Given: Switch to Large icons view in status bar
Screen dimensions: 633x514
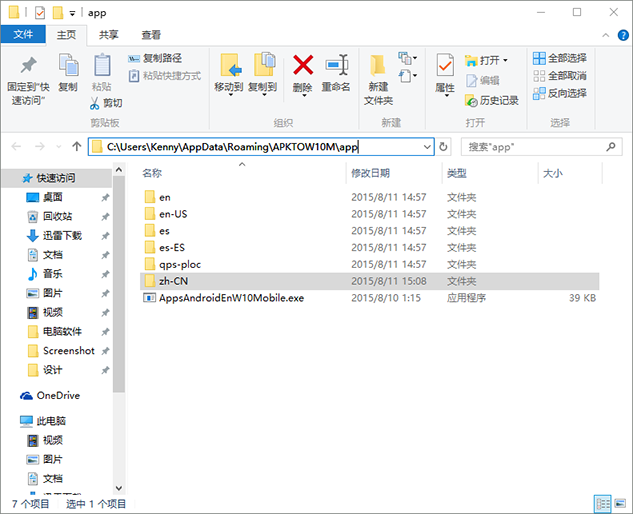Looking at the screenshot, I should tap(620, 504).
